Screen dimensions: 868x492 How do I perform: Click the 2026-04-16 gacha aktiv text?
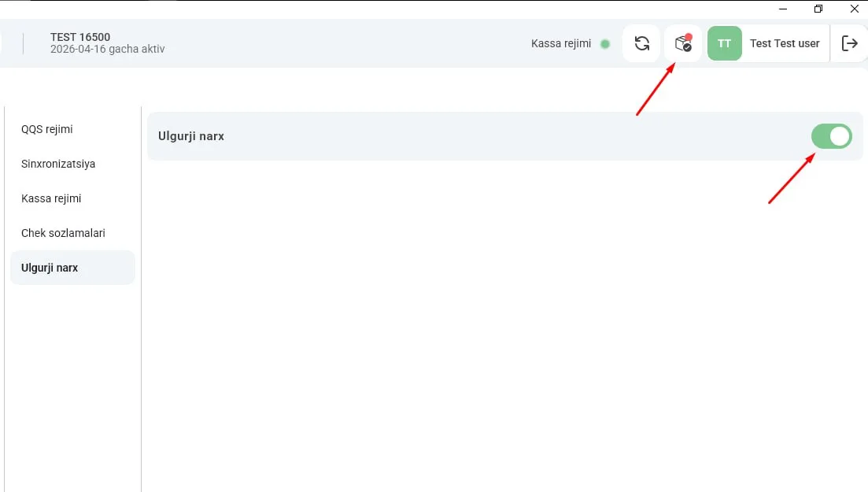click(107, 50)
